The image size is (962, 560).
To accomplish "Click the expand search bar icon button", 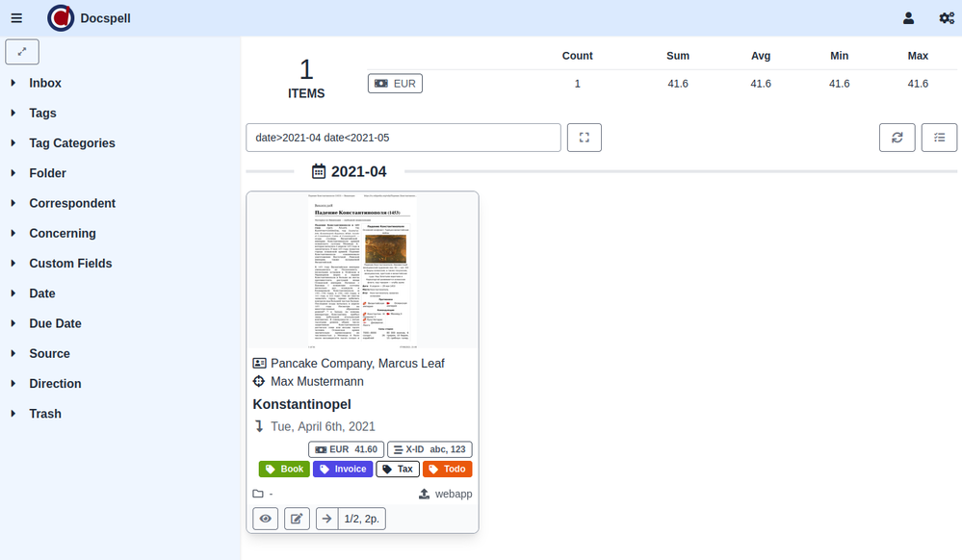I will click(585, 138).
